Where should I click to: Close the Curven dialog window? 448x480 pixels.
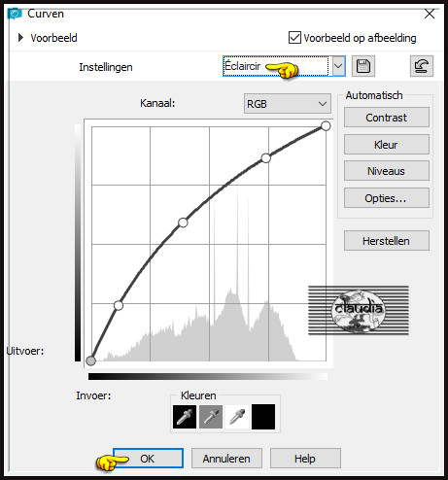tap(430, 14)
